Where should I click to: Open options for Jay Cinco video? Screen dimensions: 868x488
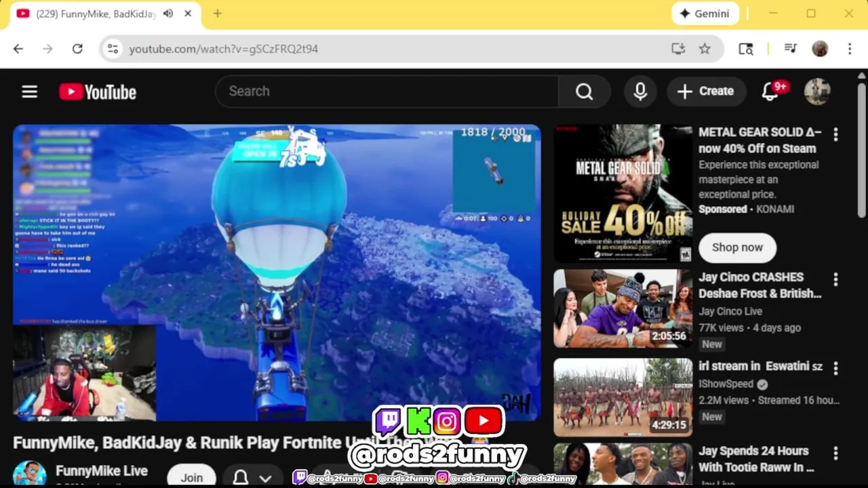pyautogui.click(x=835, y=279)
